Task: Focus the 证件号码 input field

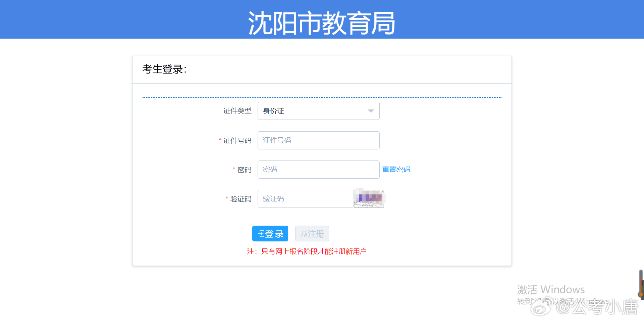Action: (x=318, y=140)
